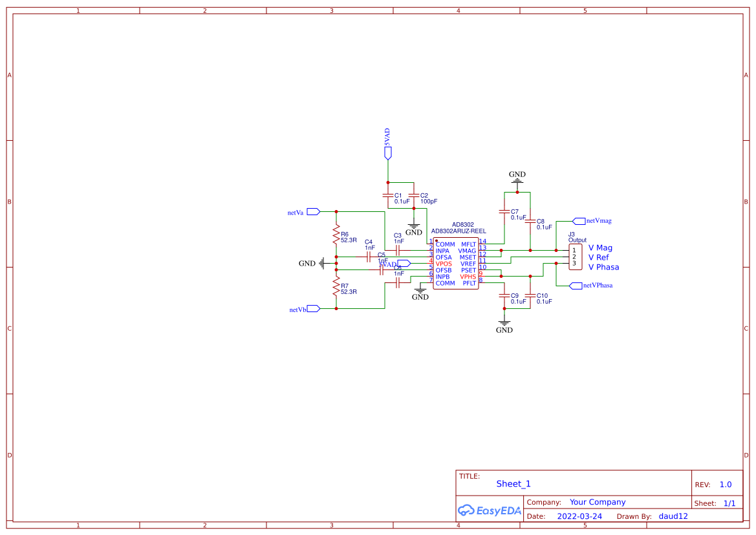
Task: Select the netVmag net label flag
Action: click(x=581, y=220)
